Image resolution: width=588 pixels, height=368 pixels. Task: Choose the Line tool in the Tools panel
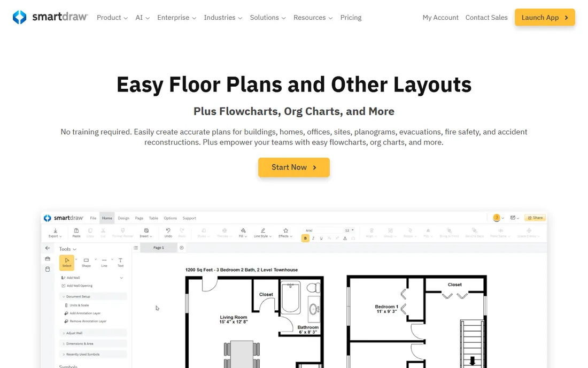pos(104,263)
